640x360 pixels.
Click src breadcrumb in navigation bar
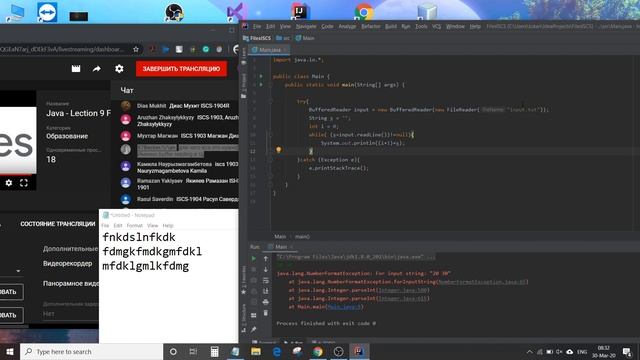coord(283,38)
